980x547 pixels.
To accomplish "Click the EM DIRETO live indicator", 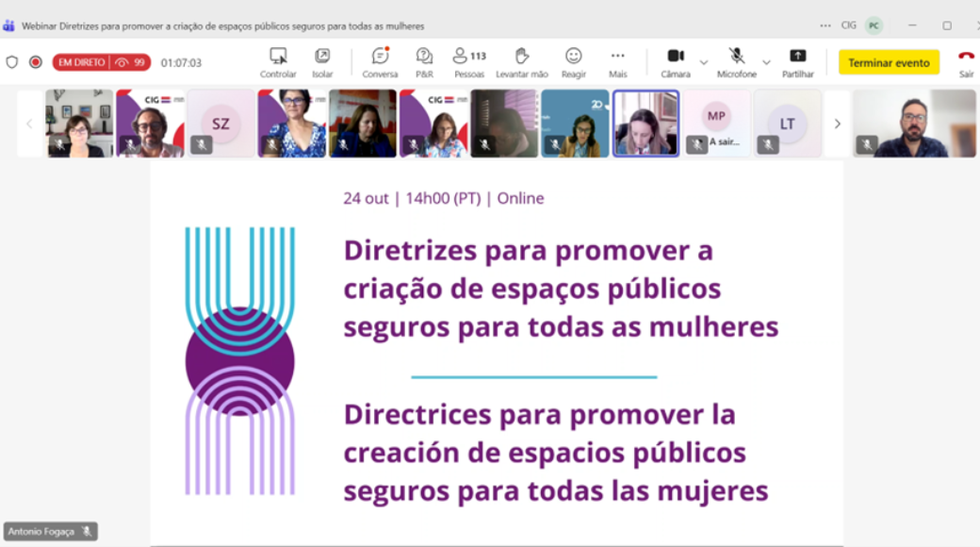I will pyautogui.click(x=81, y=62).
